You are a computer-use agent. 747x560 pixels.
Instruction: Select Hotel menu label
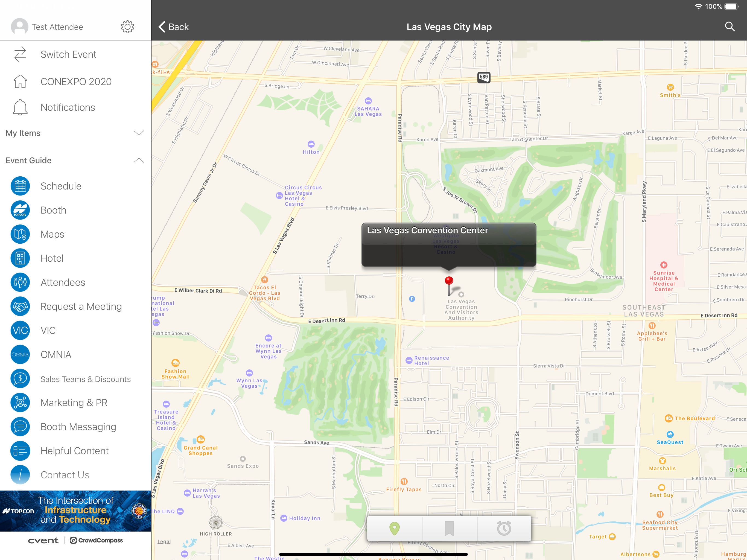(x=52, y=258)
